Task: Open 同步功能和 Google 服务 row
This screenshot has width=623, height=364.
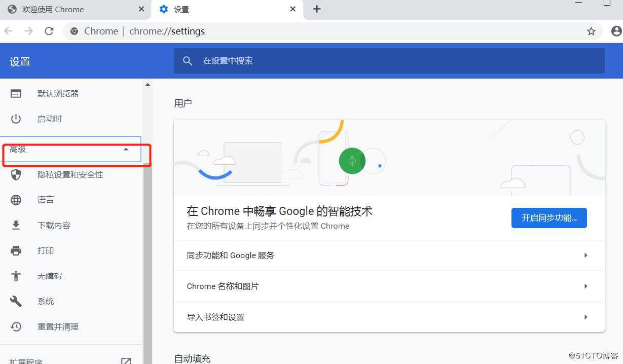Action: pos(389,255)
